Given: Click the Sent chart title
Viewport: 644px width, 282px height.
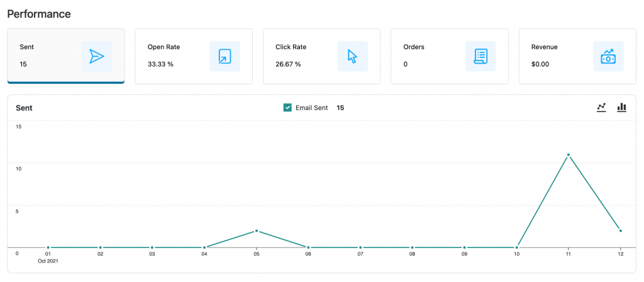Looking at the screenshot, I should (25, 108).
